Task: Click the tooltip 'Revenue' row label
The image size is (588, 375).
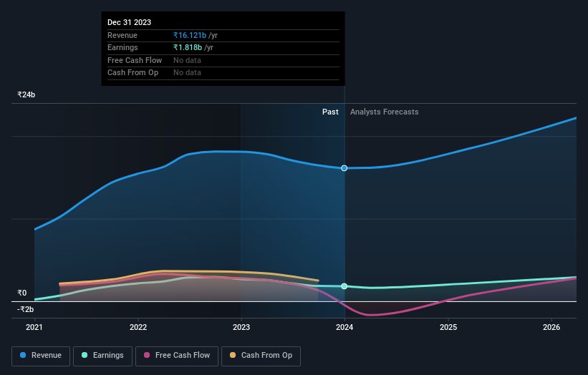Action: coord(122,35)
